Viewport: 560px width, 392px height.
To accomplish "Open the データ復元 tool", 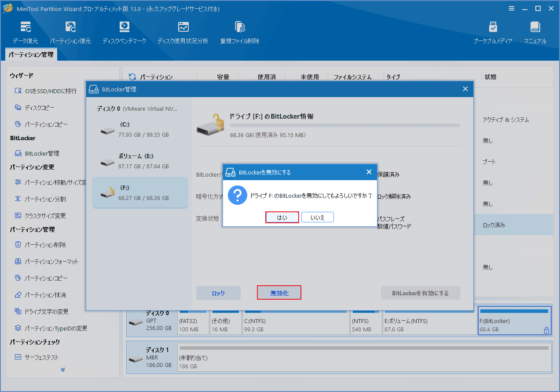I will coord(26,32).
